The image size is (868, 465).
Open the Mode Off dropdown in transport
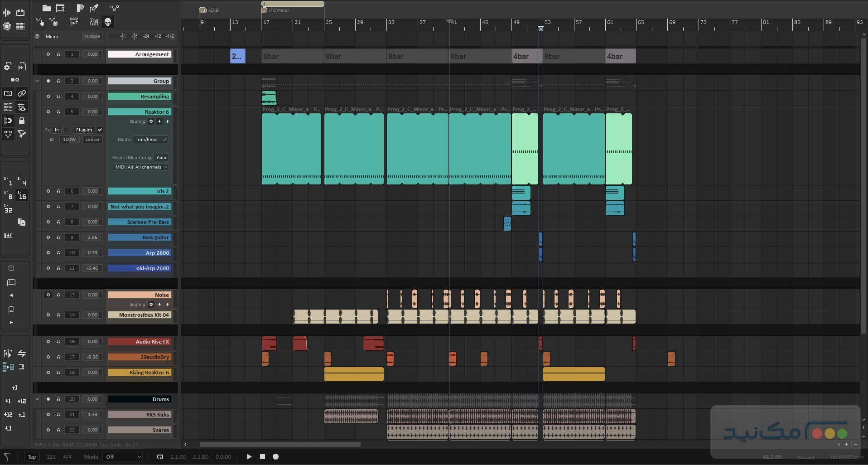123,457
